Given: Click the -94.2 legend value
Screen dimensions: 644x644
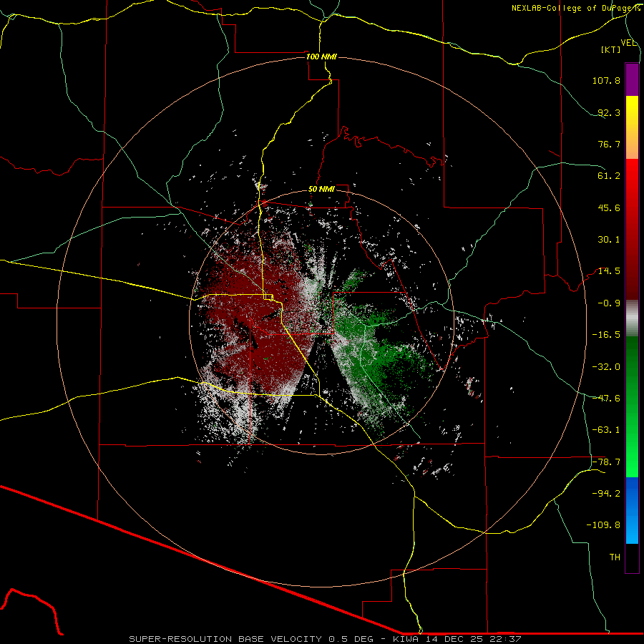Looking at the screenshot, I should point(606,493).
